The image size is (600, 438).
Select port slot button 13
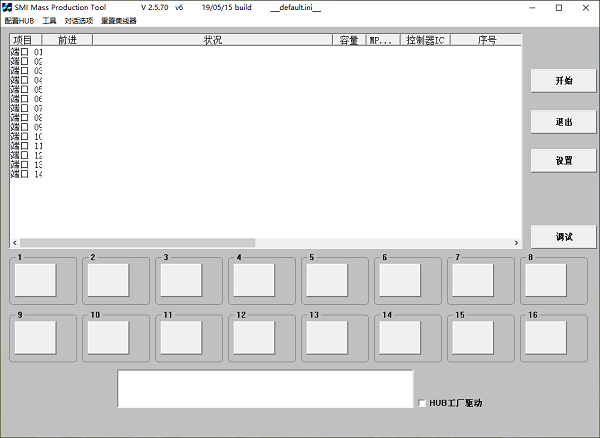click(x=327, y=337)
